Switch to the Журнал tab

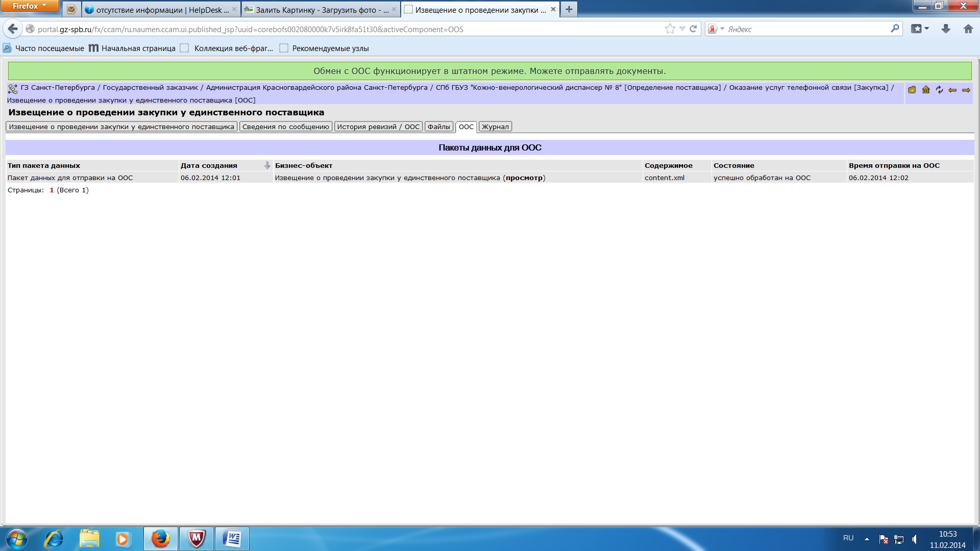click(495, 127)
